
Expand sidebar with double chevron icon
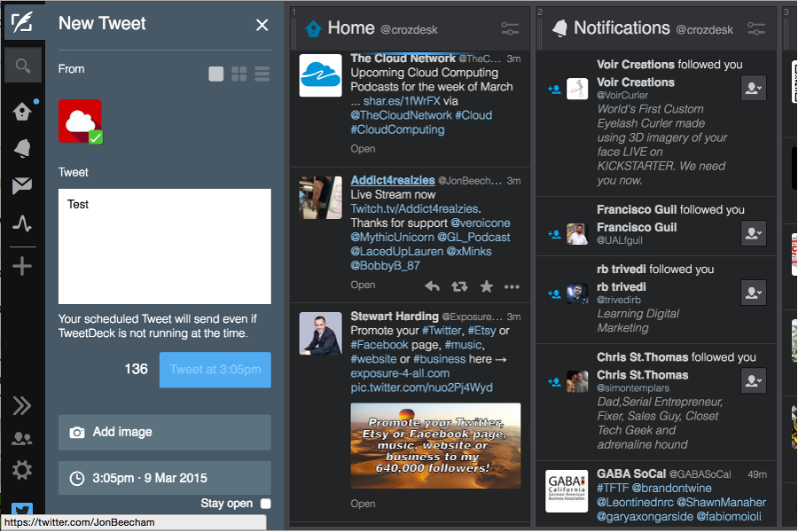click(22, 406)
